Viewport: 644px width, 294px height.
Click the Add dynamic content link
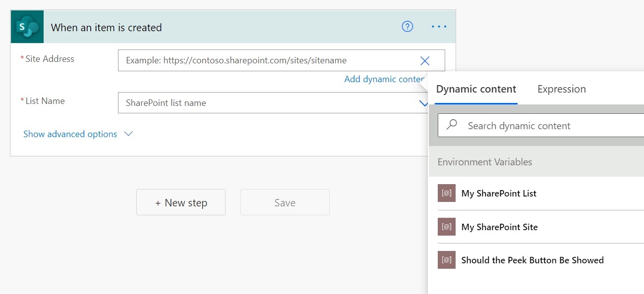point(384,79)
